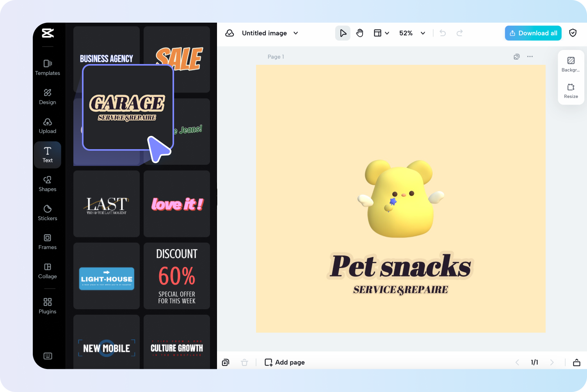The width and height of the screenshot is (587, 392).
Task: Open Page 1 more options menu
Action: tap(530, 57)
